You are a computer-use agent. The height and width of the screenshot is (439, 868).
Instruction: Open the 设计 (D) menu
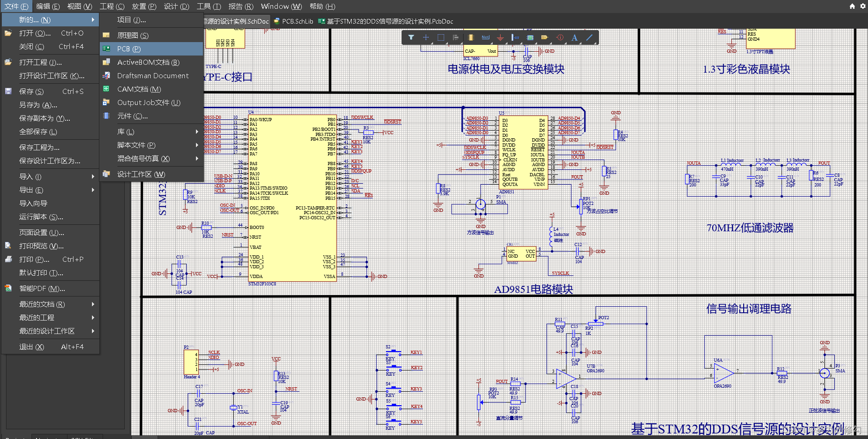(x=177, y=6)
